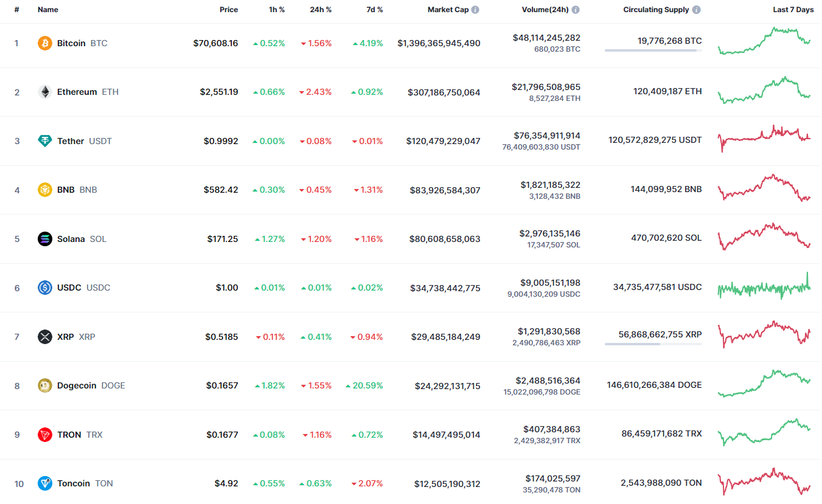
Task: Open Dogecoin's 7-day sparkline chart
Action: 764,384
